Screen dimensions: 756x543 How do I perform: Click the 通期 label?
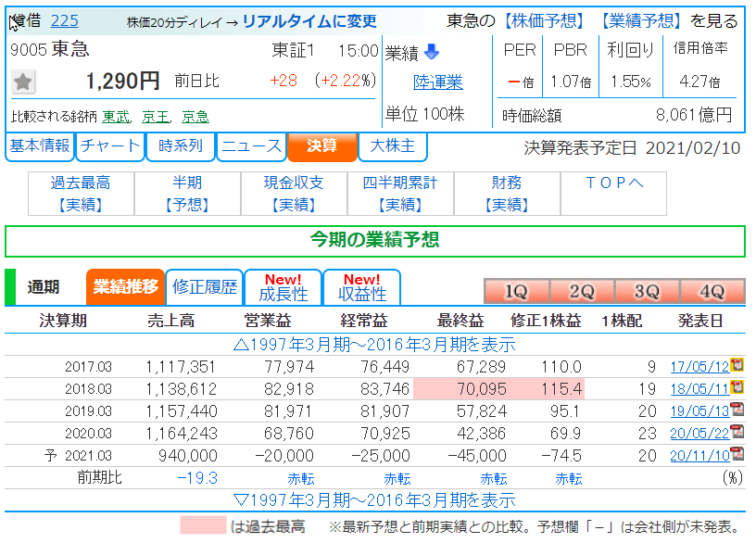[x=43, y=287]
